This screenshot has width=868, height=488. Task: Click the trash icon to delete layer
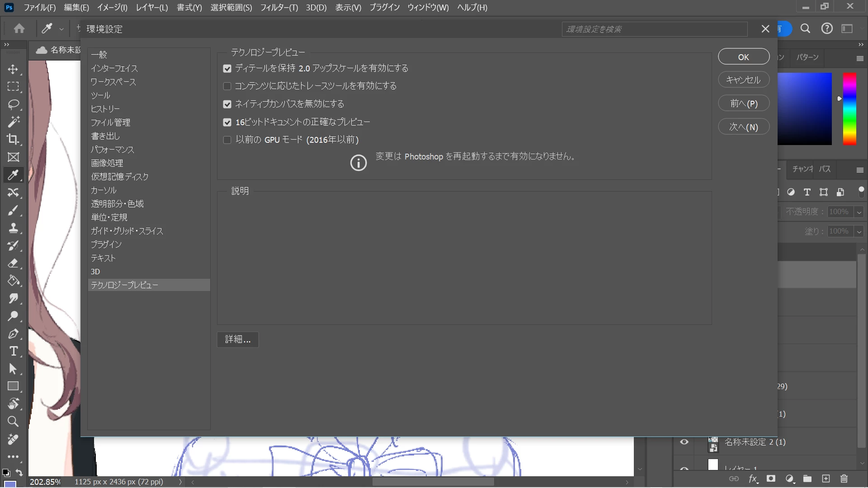[x=844, y=479]
